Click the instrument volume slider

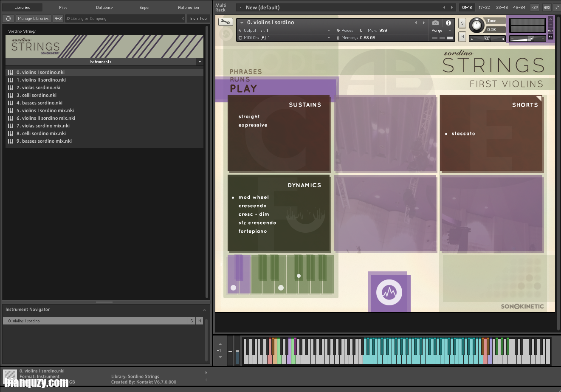pos(528,39)
